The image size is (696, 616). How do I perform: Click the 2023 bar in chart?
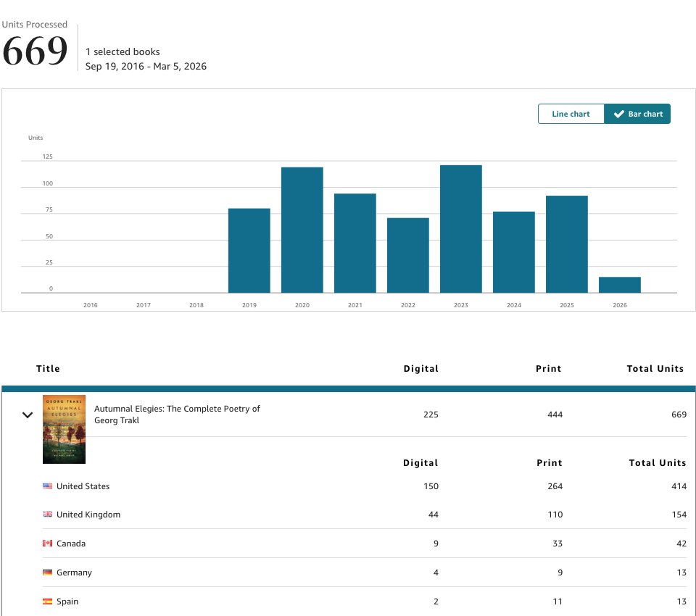461,229
